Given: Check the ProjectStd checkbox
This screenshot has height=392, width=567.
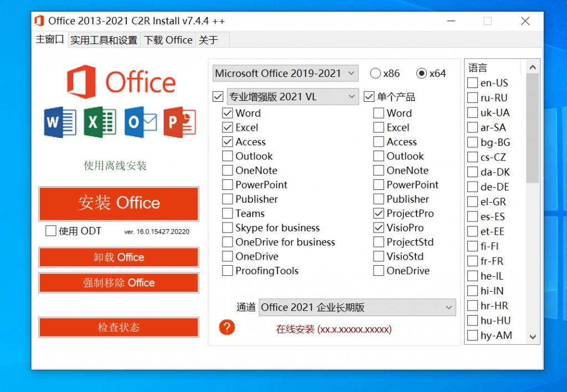Looking at the screenshot, I should click(x=379, y=242).
